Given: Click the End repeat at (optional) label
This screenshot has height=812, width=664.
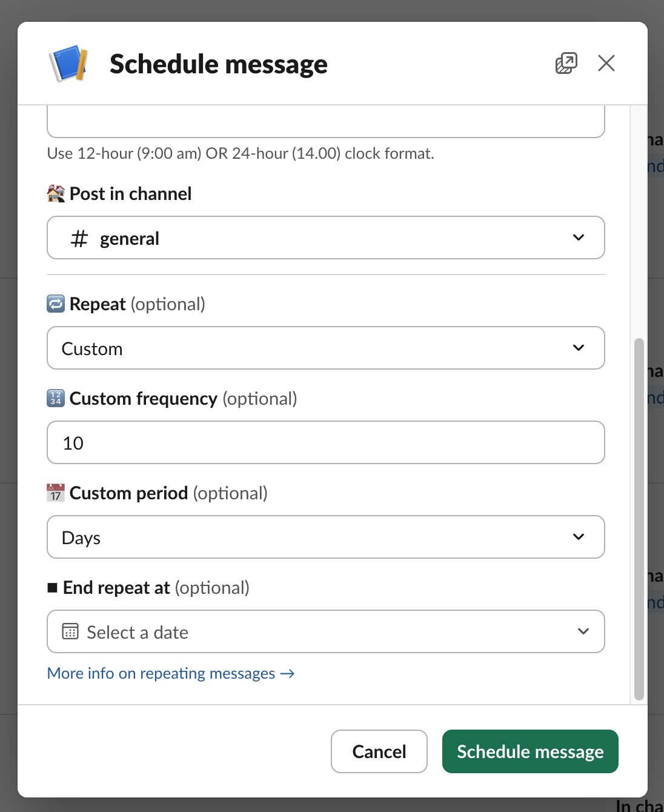Looking at the screenshot, I should coord(156,587).
